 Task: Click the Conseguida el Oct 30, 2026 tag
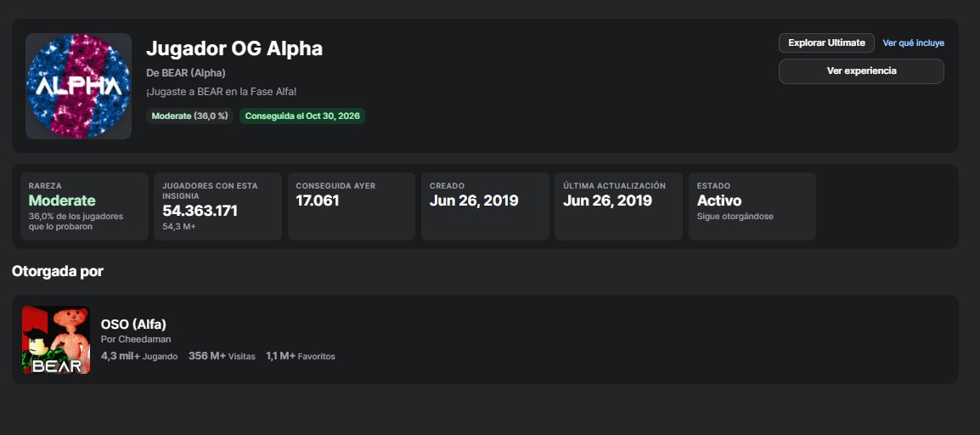coord(302,116)
